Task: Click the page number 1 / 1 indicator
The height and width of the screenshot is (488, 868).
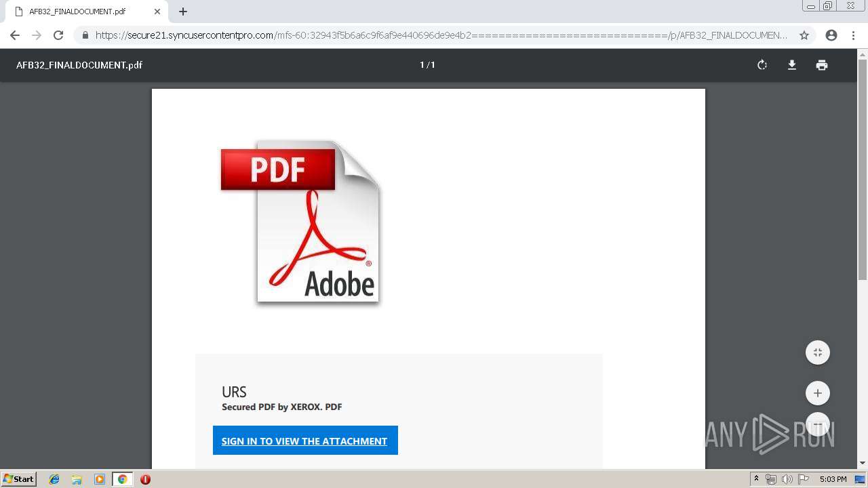Action: tap(427, 65)
